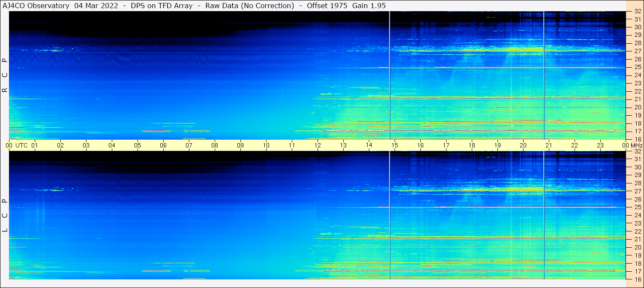This screenshot has height=288, width=644.
Task: Click the 18 UTC time axis label
Action: click(472, 145)
